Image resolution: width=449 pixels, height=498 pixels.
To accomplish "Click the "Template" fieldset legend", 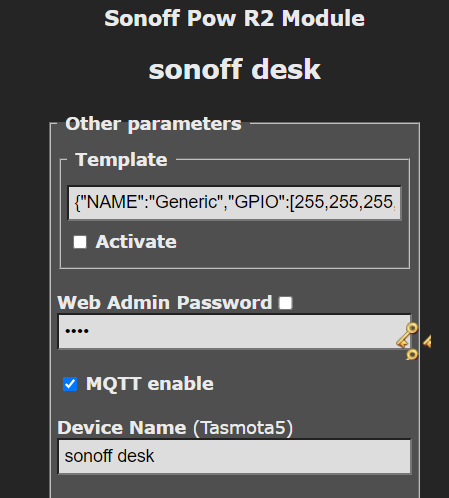I will click(121, 160).
